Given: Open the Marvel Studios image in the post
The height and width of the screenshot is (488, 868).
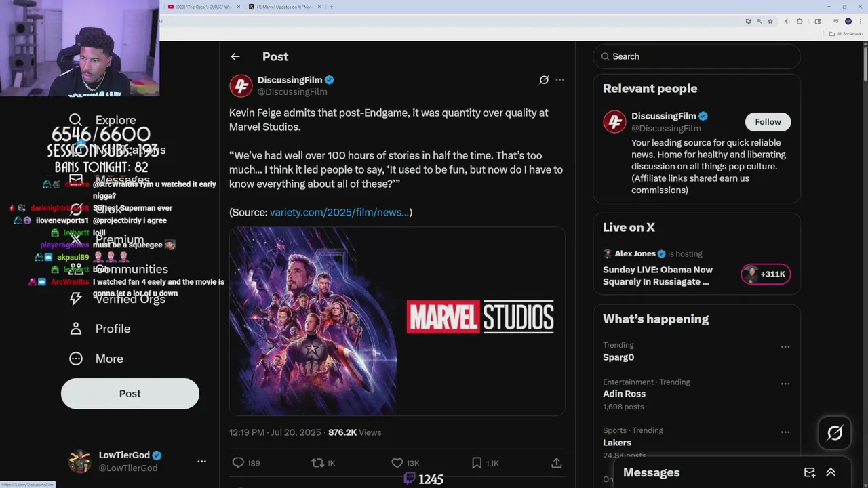Looking at the screenshot, I should tap(397, 321).
